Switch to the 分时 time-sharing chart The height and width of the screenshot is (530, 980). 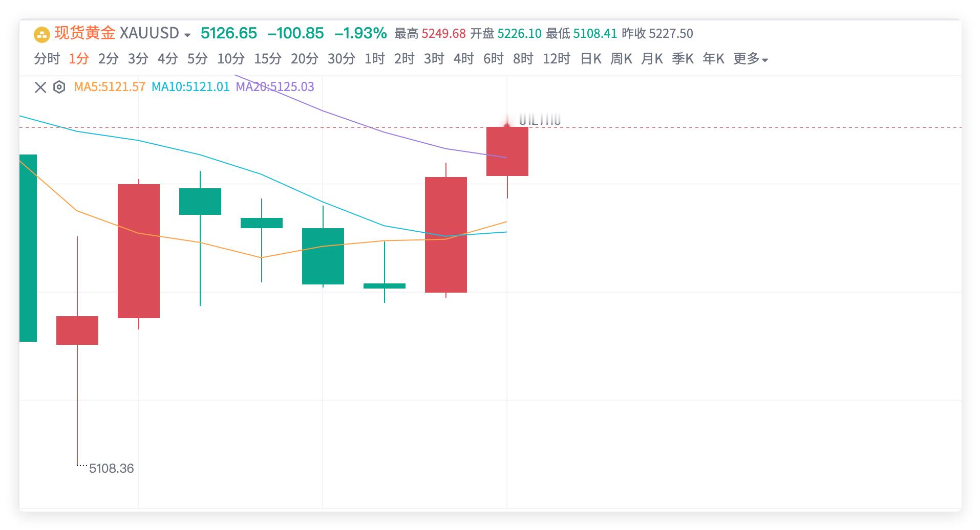tap(48, 59)
